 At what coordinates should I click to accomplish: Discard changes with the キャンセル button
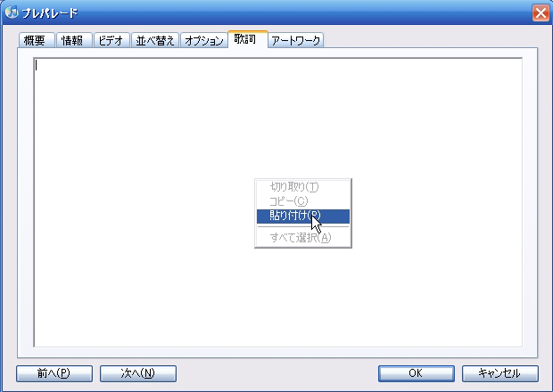click(x=500, y=373)
